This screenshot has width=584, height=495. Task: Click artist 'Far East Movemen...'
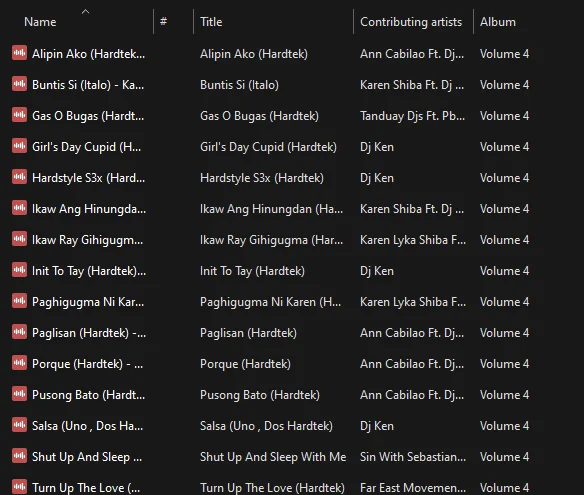(413, 488)
